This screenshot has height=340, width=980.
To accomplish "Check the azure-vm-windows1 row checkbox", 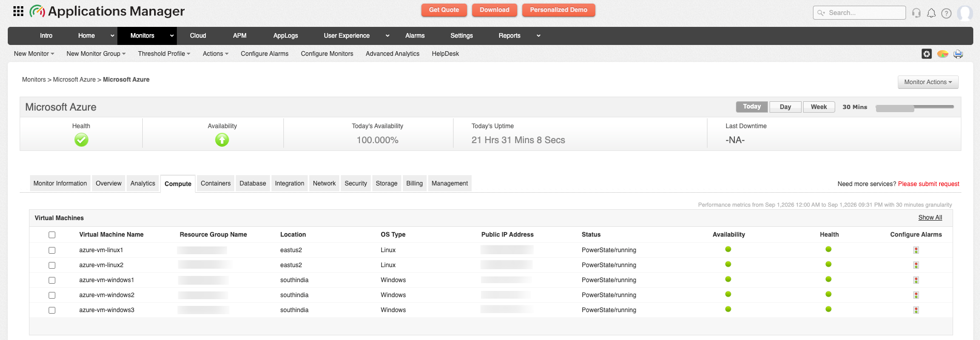I will tap(52, 280).
